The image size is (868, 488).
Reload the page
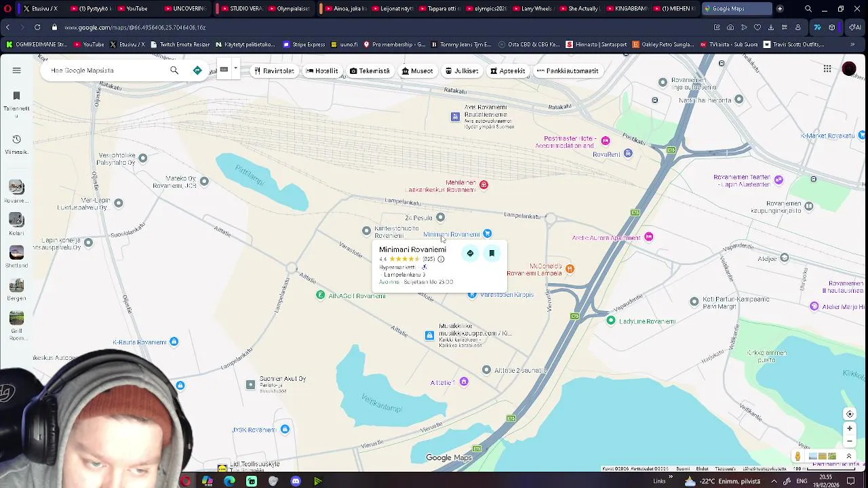(37, 27)
